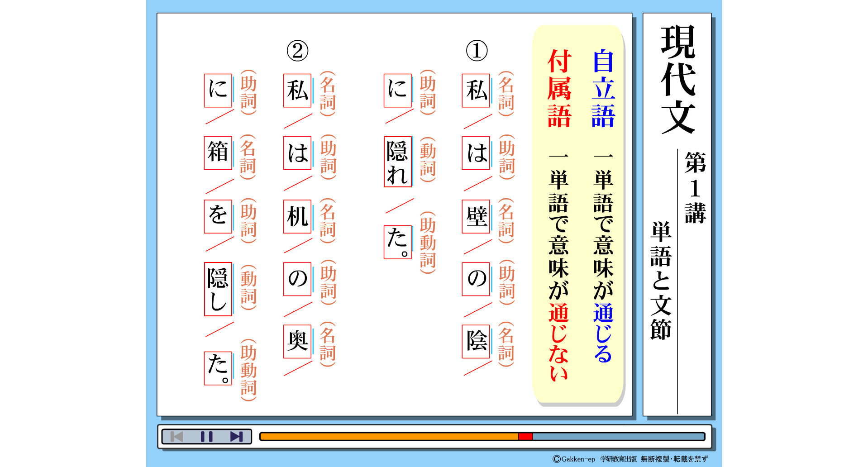Click the boxed word 机
This screenshot has width=868, height=467.
pos(297,216)
